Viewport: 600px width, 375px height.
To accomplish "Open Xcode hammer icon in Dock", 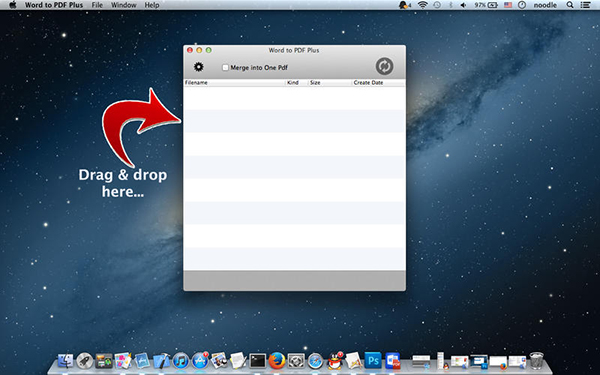I will [x=161, y=360].
